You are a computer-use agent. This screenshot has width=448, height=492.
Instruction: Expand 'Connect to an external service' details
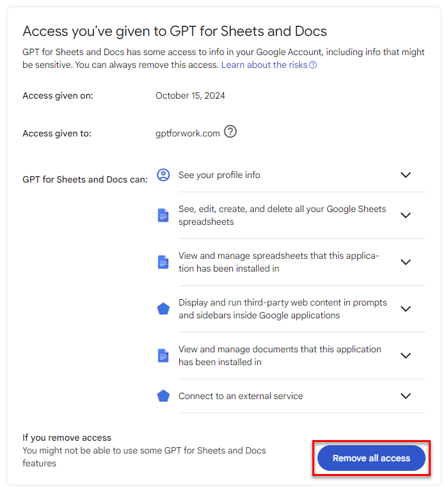[x=405, y=396]
